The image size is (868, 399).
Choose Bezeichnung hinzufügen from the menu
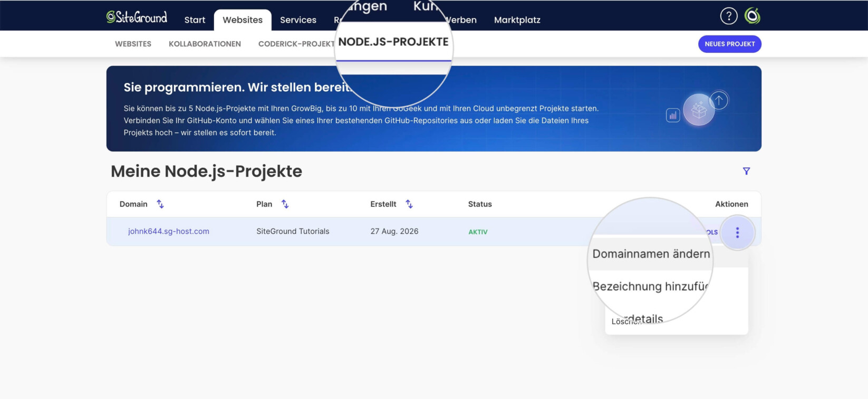(x=650, y=287)
